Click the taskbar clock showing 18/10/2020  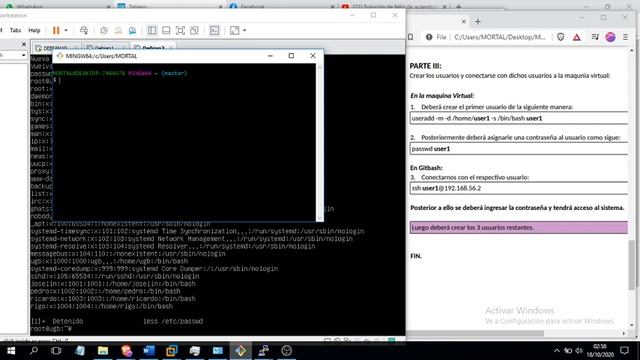(600, 351)
